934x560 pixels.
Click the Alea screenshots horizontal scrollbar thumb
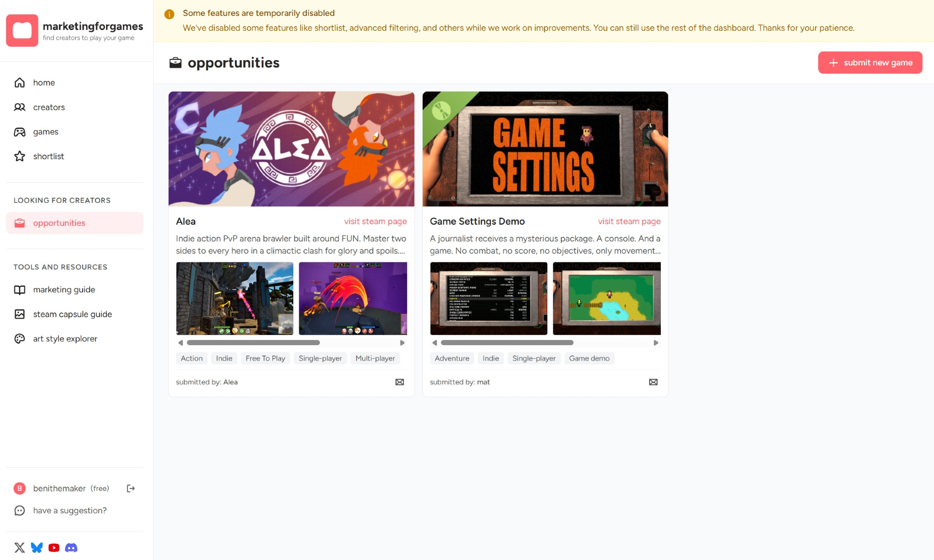point(253,343)
